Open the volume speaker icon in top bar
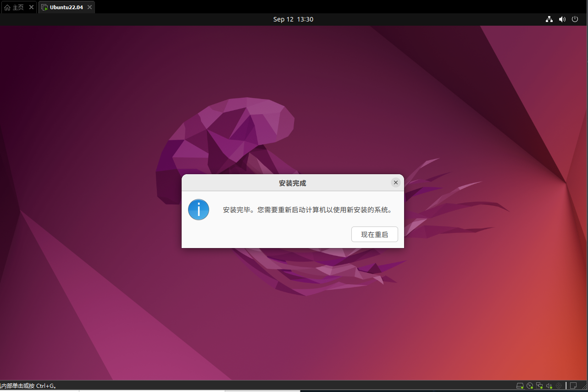The image size is (588, 392). pyautogui.click(x=562, y=19)
